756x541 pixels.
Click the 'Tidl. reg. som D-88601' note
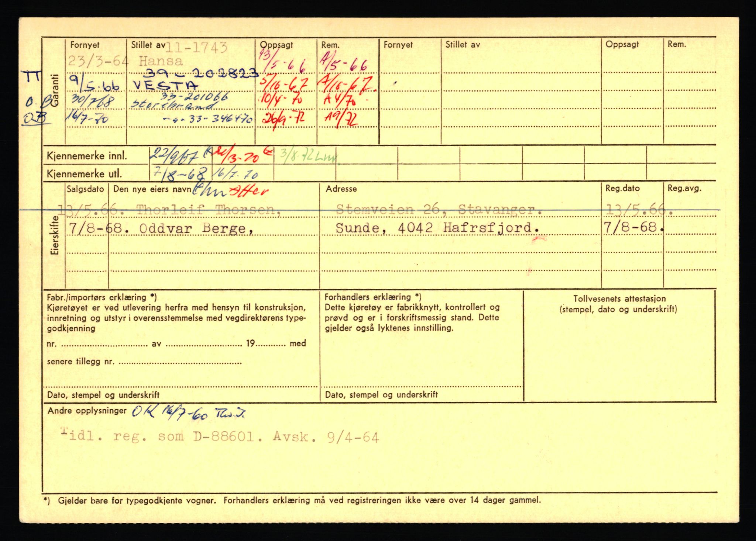point(158,436)
